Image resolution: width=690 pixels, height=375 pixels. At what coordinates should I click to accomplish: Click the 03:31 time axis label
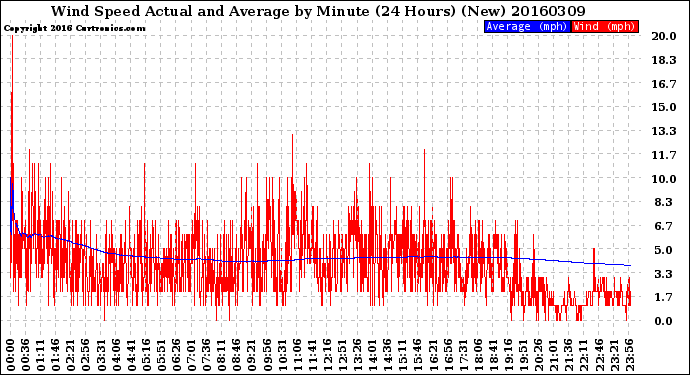(101, 355)
